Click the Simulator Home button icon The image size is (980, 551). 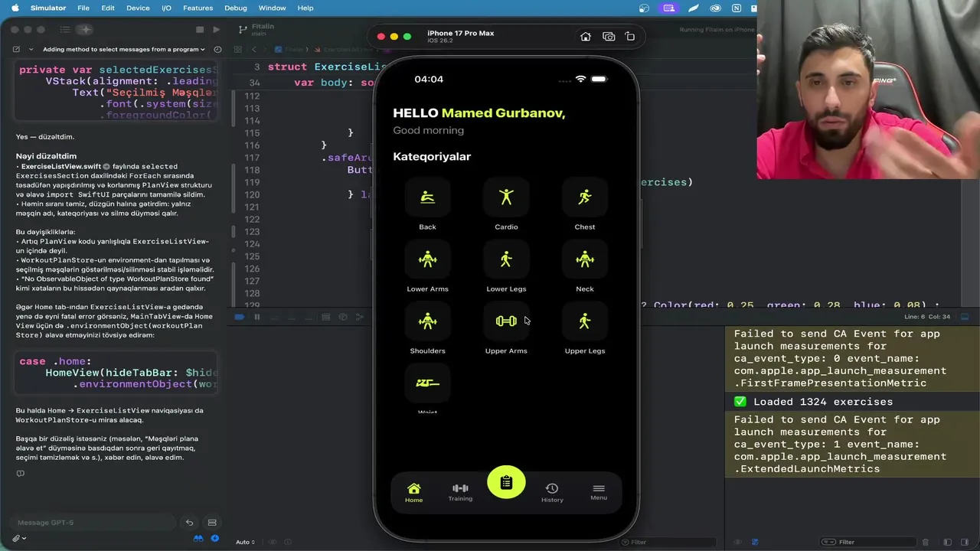click(586, 37)
